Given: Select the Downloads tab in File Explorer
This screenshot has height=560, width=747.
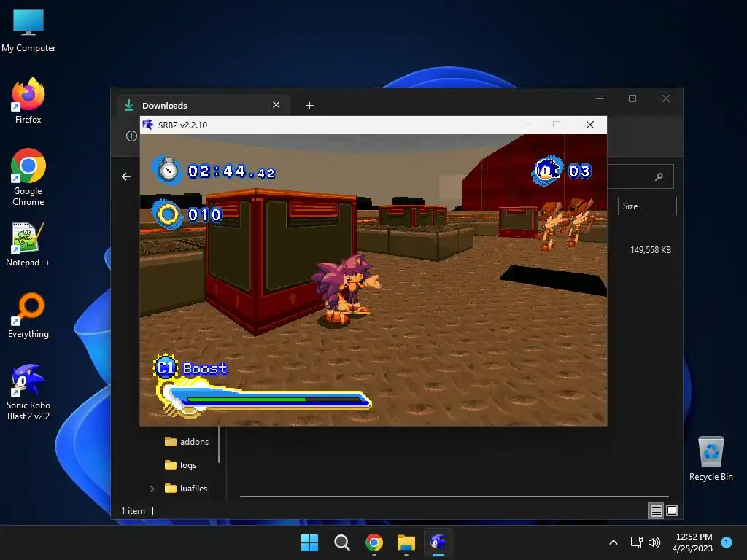Looking at the screenshot, I should (204, 105).
